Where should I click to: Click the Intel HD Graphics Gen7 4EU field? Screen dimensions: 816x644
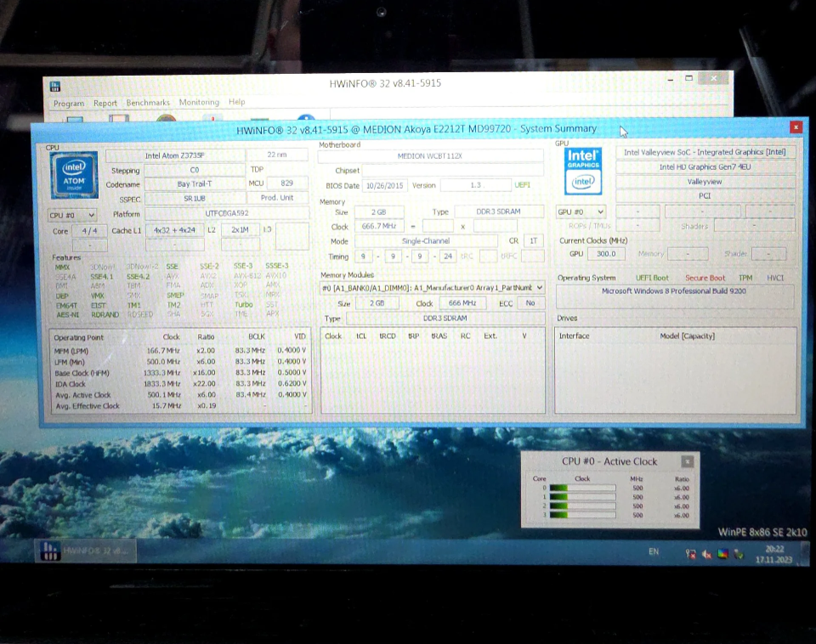click(x=705, y=167)
